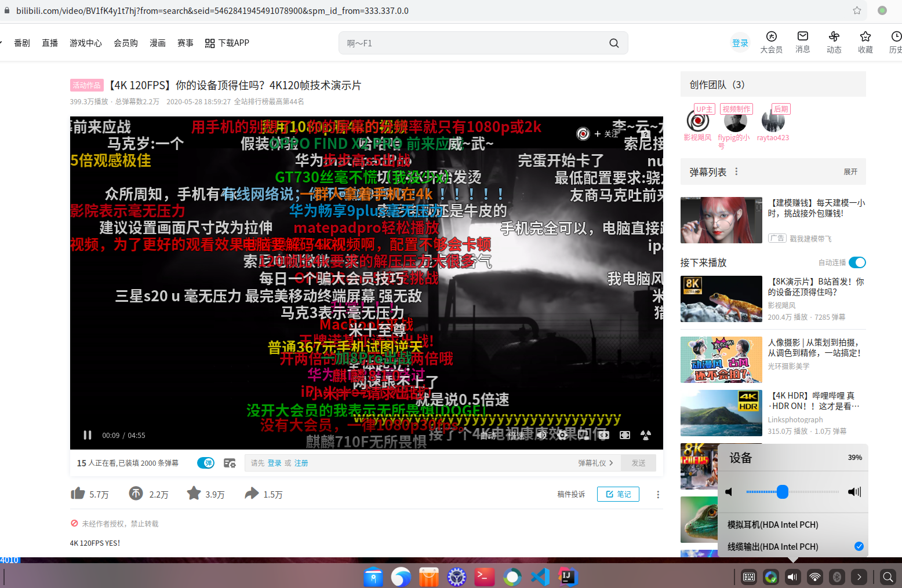The image size is (902, 588).
Task: Open 倍速 playback speed menu
Action: (516, 435)
